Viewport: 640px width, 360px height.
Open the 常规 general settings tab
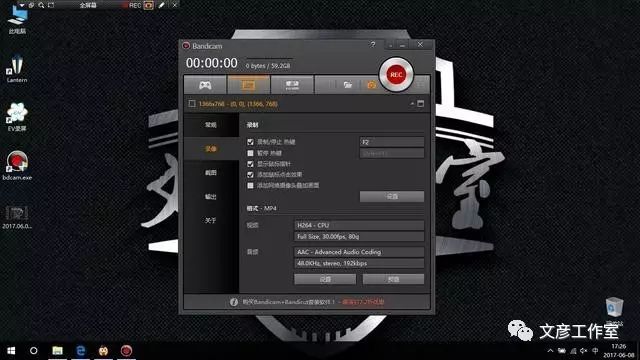(x=211, y=125)
